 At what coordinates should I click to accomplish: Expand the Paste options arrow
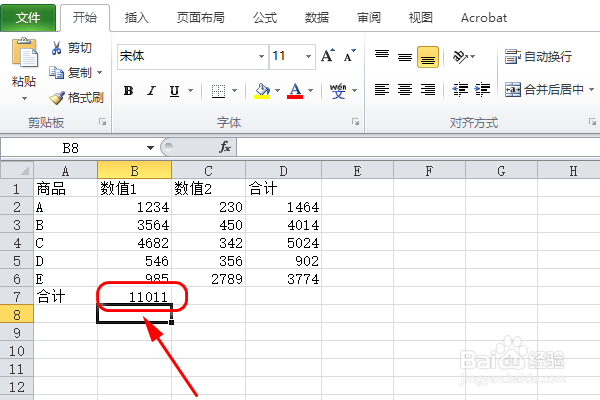click(24, 98)
